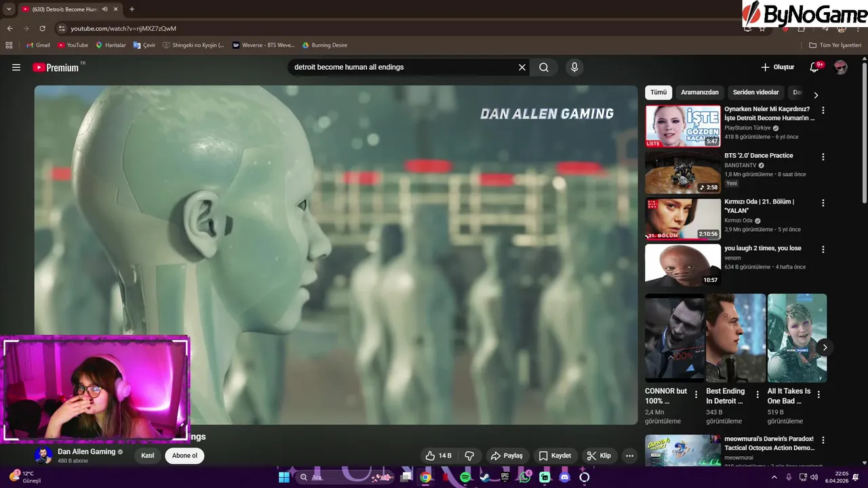Open options for Best Ending In Detroit short
This screenshot has width=868, height=488.
click(x=757, y=394)
